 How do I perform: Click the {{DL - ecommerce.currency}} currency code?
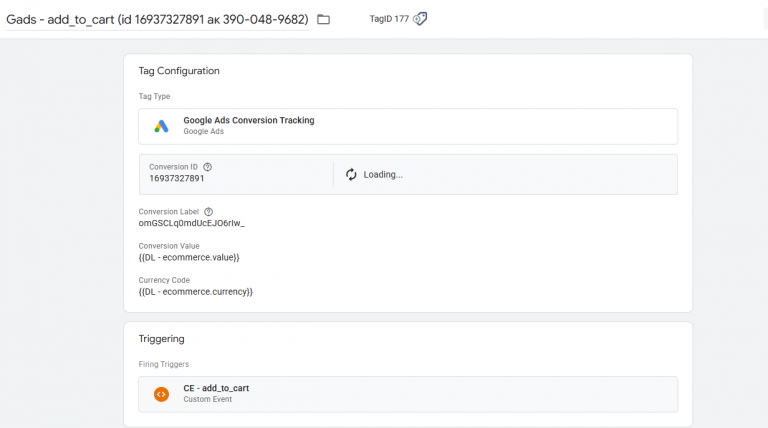tap(195, 292)
